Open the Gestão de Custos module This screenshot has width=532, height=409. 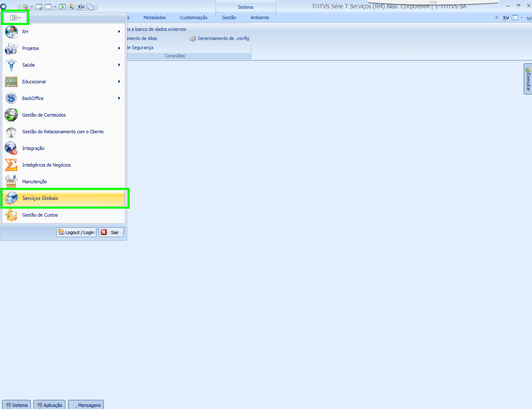pyautogui.click(x=63, y=215)
